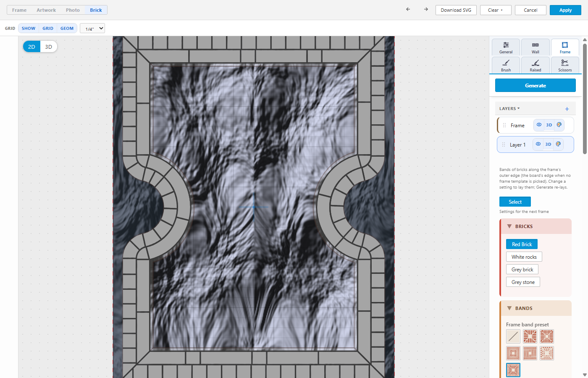Image resolution: width=588 pixels, height=378 pixels.
Task: Select the Wall tool
Action: pyautogui.click(x=535, y=47)
